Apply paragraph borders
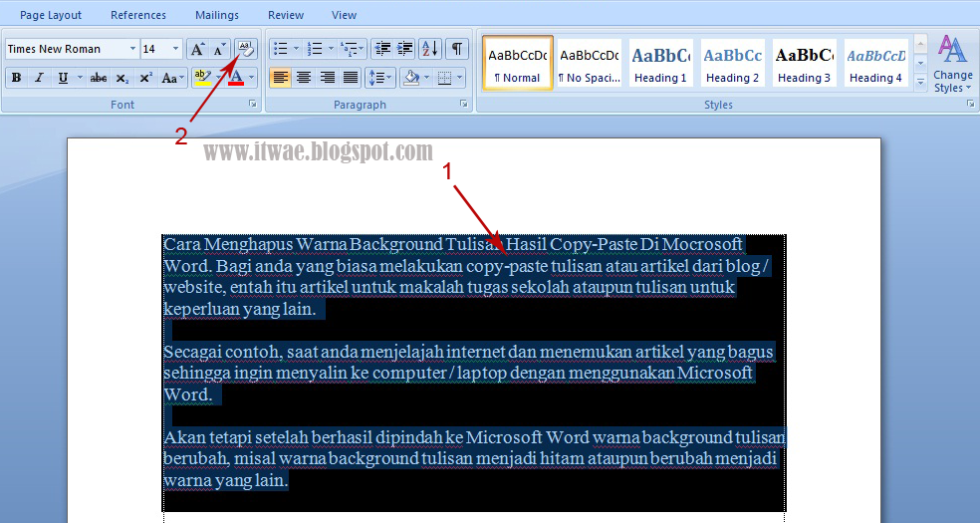 click(x=444, y=78)
